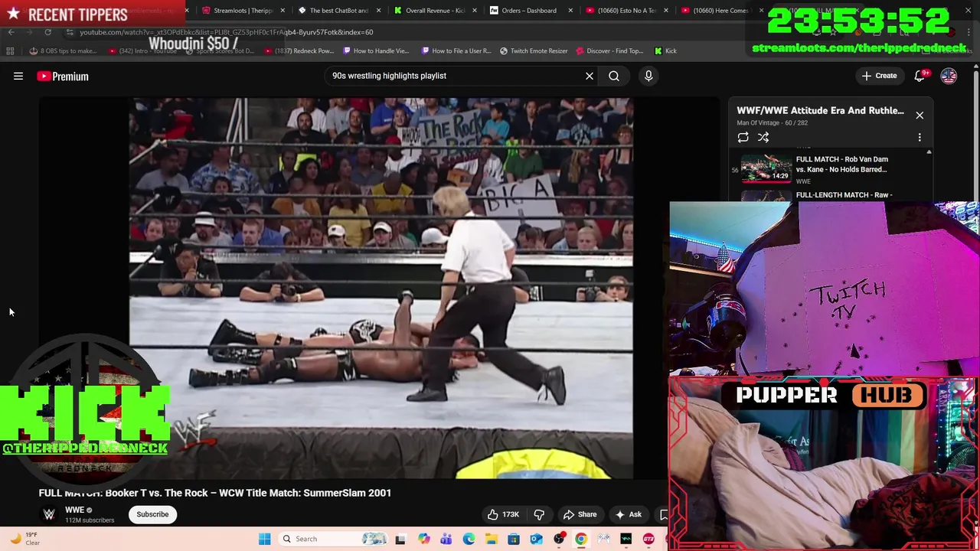This screenshot has width=980, height=551.
Task: Switch to the Streamloots browser tab
Action: (x=242, y=11)
